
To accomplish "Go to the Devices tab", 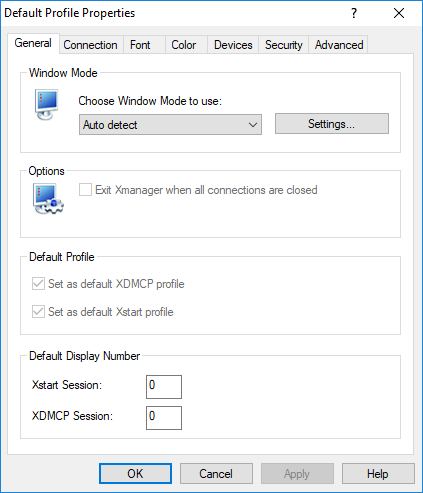I will (233, 45).
